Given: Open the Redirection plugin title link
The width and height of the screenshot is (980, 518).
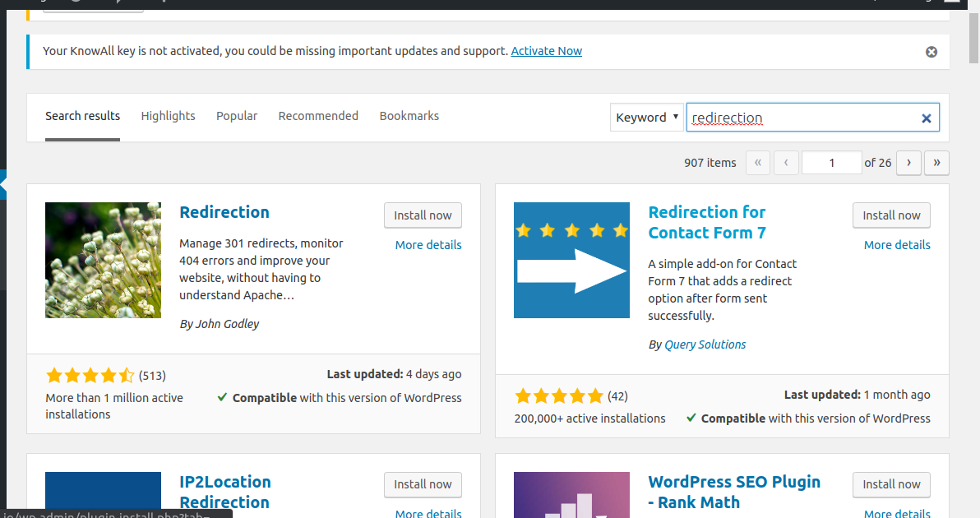Looking at the screenshot, I should click(x=224, y=212).
